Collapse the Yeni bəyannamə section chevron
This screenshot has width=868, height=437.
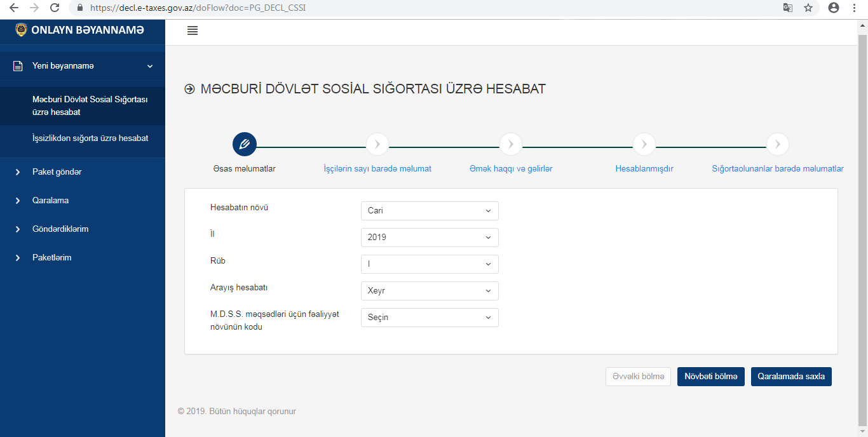[150, 65]
